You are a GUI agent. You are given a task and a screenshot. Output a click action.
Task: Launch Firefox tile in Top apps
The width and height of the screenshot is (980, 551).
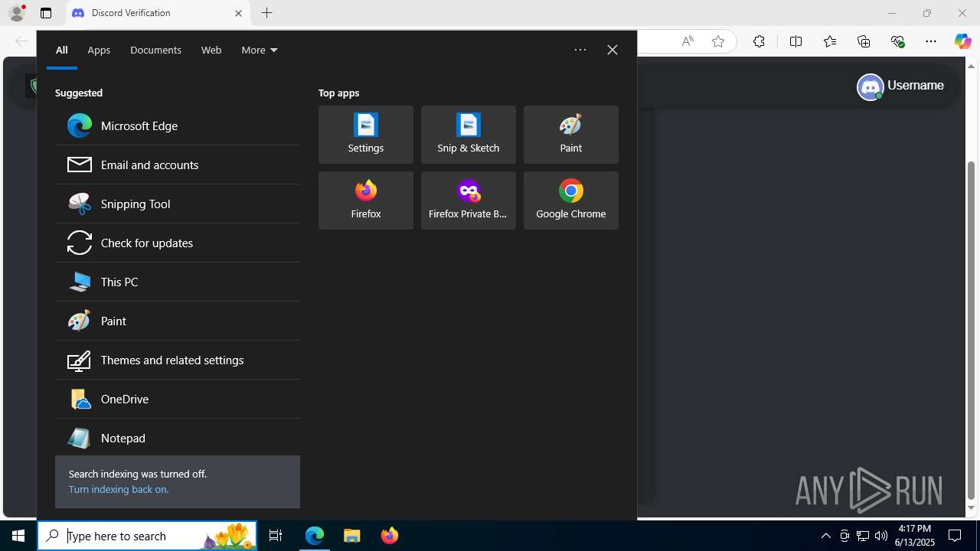coord(366,201)
